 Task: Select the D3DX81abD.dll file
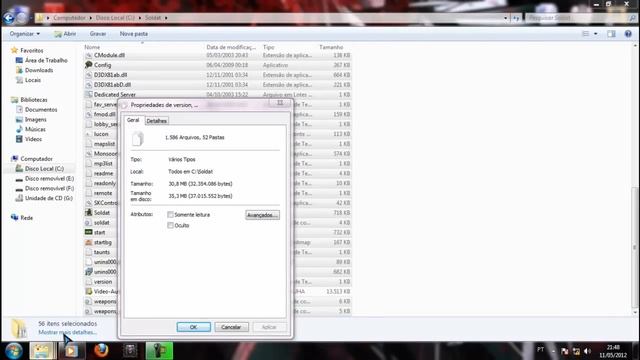tap(112, 85)
